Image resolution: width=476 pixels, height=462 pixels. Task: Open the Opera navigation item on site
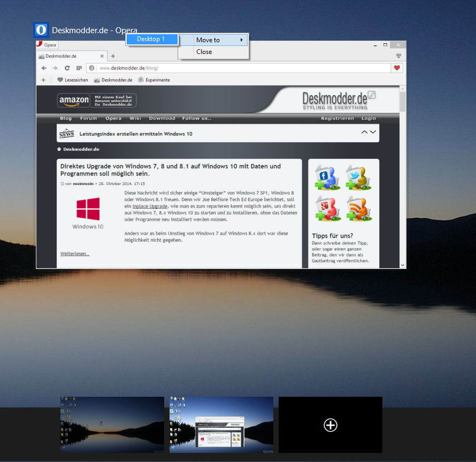(x=113, y=118)
